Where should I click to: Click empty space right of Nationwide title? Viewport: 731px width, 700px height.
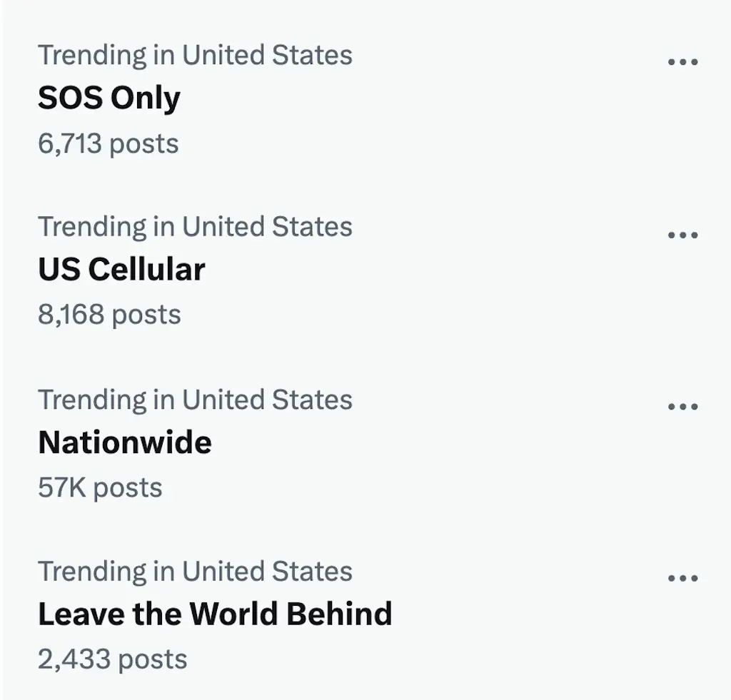pos(428,442)
